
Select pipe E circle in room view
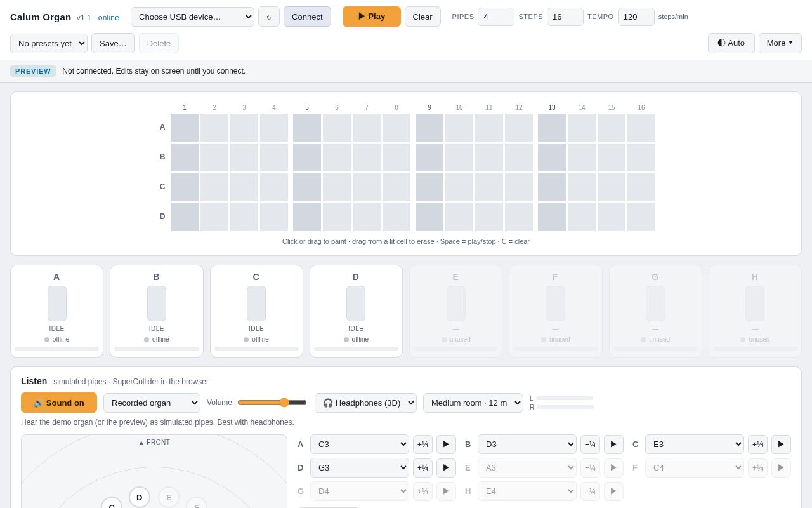click(169, 497)
